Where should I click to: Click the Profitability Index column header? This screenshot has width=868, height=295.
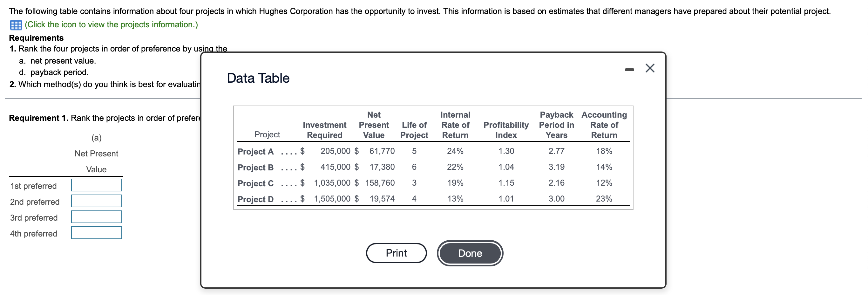coord(506,130)
